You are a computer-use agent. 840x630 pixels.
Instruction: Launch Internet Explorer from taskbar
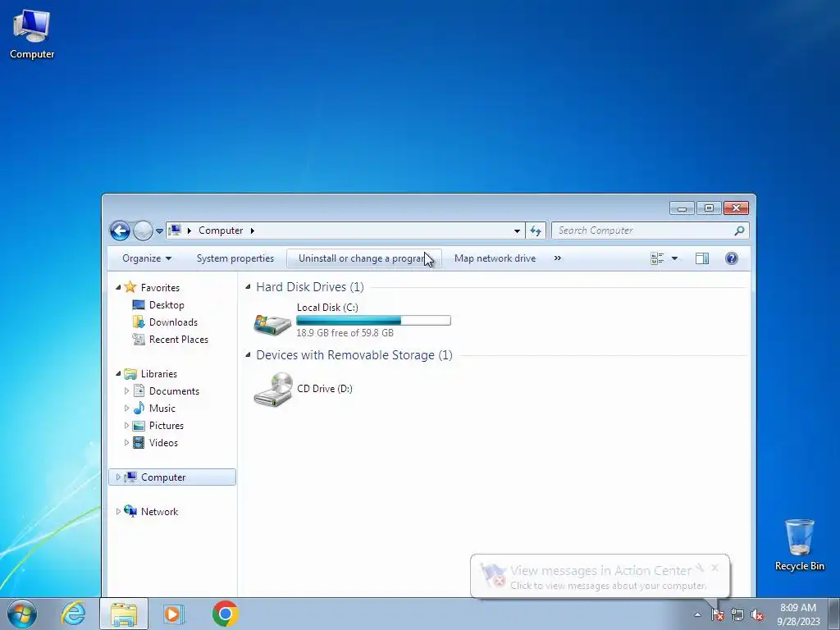pyautogui.click(x=73, y=614)
